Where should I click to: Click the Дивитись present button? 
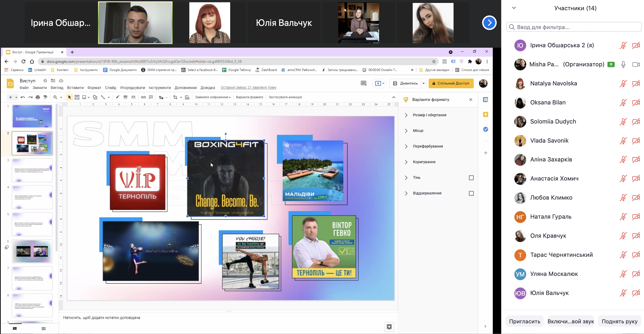(405, 83)
